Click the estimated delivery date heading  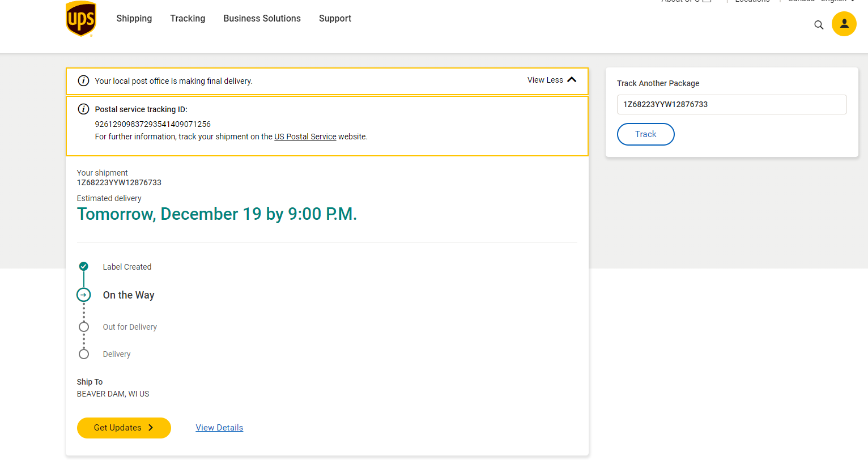(217, 214)
